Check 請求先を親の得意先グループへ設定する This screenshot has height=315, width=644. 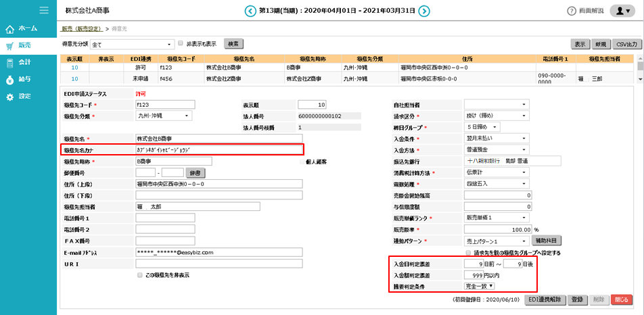(x=468, y=253)
